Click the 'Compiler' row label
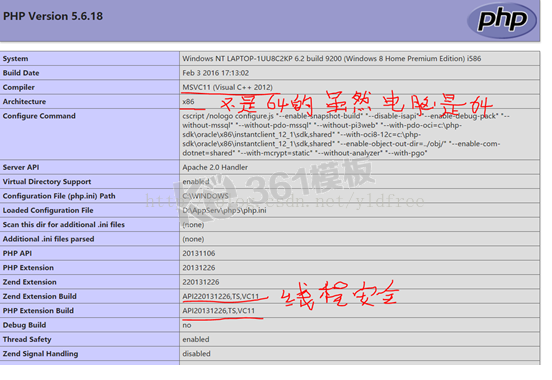Screen dimensions: 552x380 [19, 87]
